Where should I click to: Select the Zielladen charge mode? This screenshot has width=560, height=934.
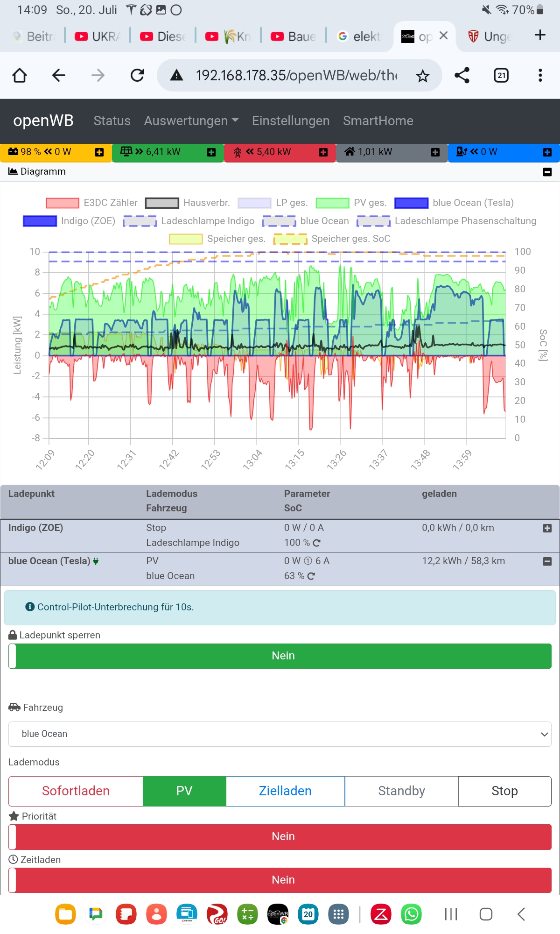[x=285, y=791]
